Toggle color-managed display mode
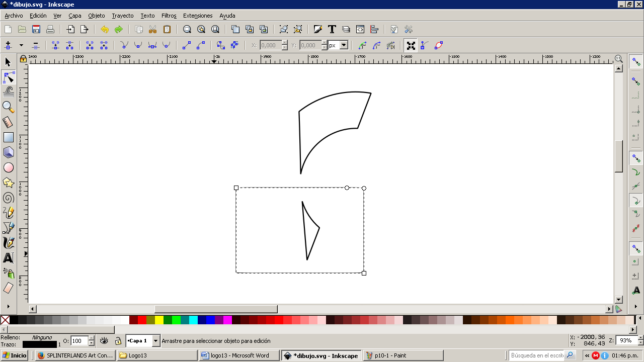 coord(618,309)
